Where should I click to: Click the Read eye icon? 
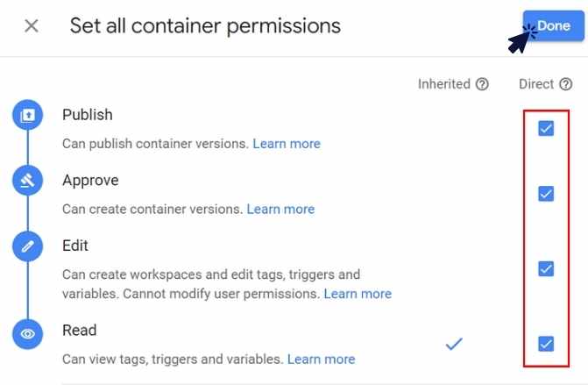pyautogui.click(x=28, y=334)
